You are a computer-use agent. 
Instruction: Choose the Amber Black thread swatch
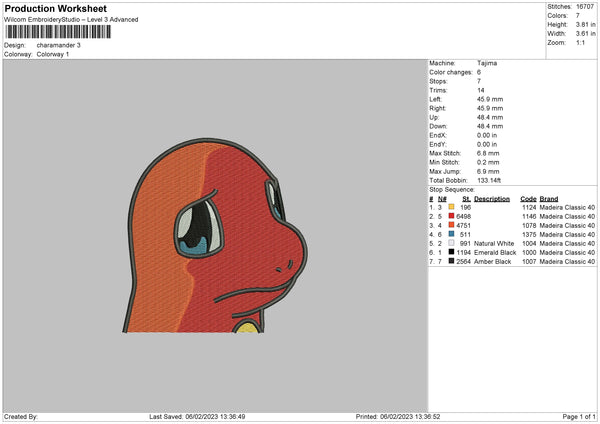pyautogui.click(x=450, y=261)
